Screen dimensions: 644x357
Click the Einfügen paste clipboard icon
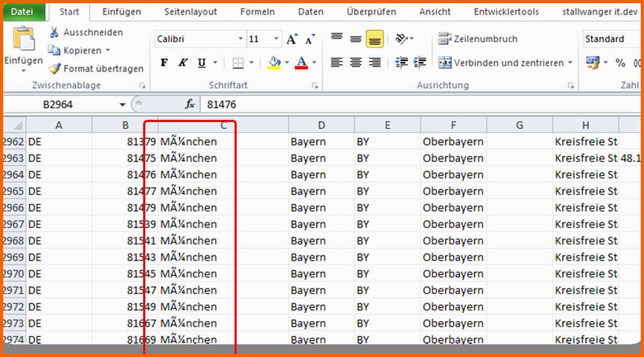(23, 40)
